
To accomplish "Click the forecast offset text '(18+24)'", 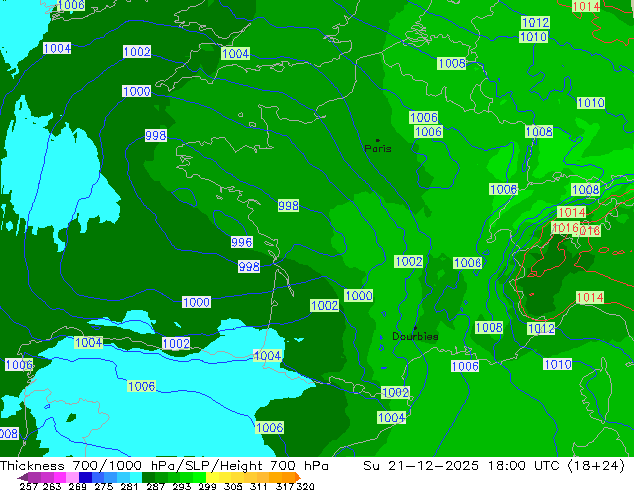I will [596, 466].
